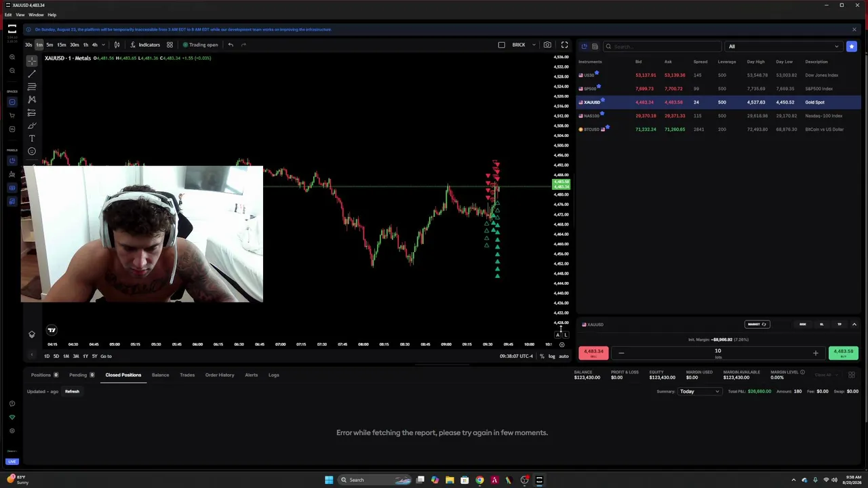Select the trend line drawing tool

(32, 74)
